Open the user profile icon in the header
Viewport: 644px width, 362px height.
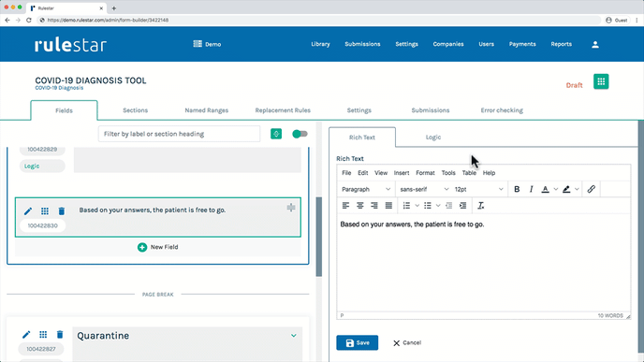tap(595, 44)
